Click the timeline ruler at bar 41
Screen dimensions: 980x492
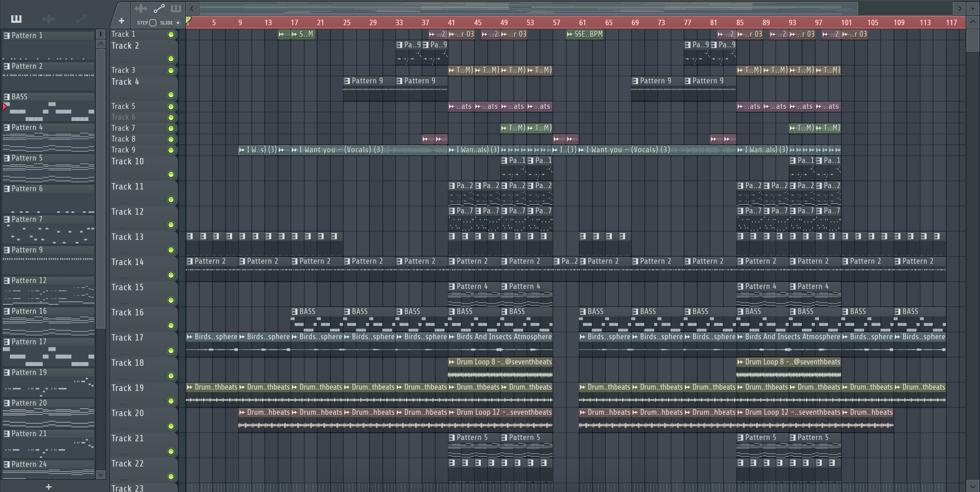(x=451, y=22)
